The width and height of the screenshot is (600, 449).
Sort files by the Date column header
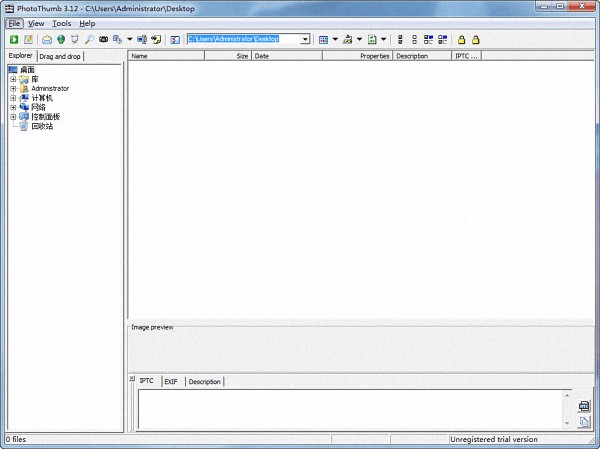click(286, 57)
